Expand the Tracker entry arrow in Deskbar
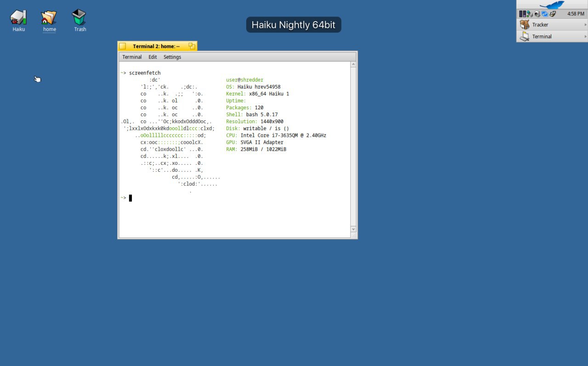This screenshot has width=588, height=366. [x=585, y=25]
